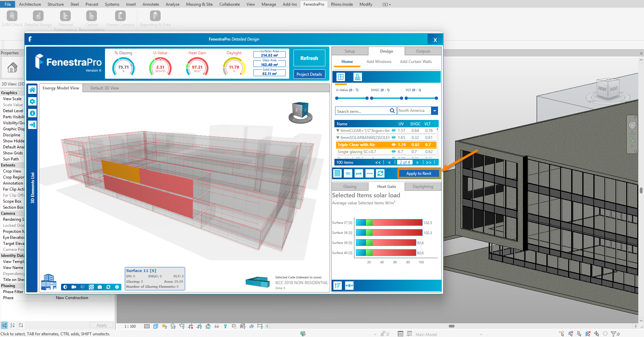Viewport: 644px width, 337px height.
Task: Select the building view icon in Design tab
Action: point(358,77)
